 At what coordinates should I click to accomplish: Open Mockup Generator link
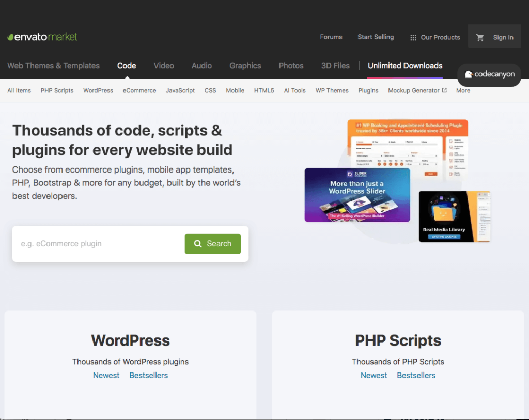[414, 90]
